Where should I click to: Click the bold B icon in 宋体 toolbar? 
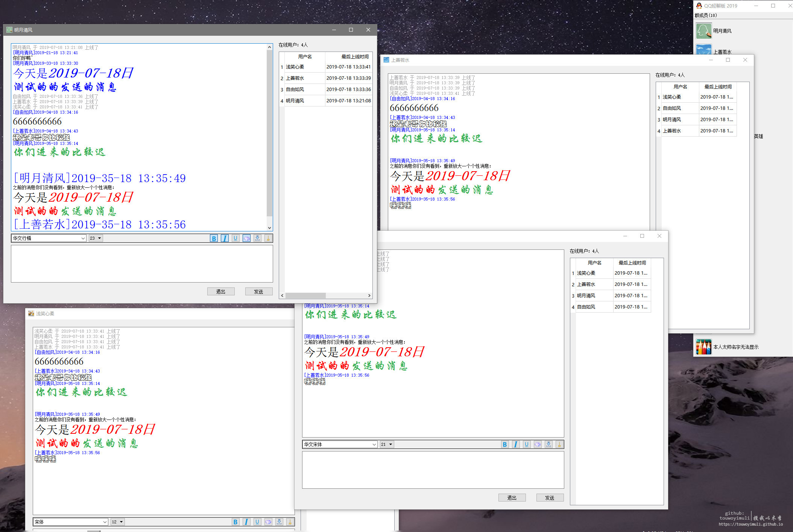(235, 522)
